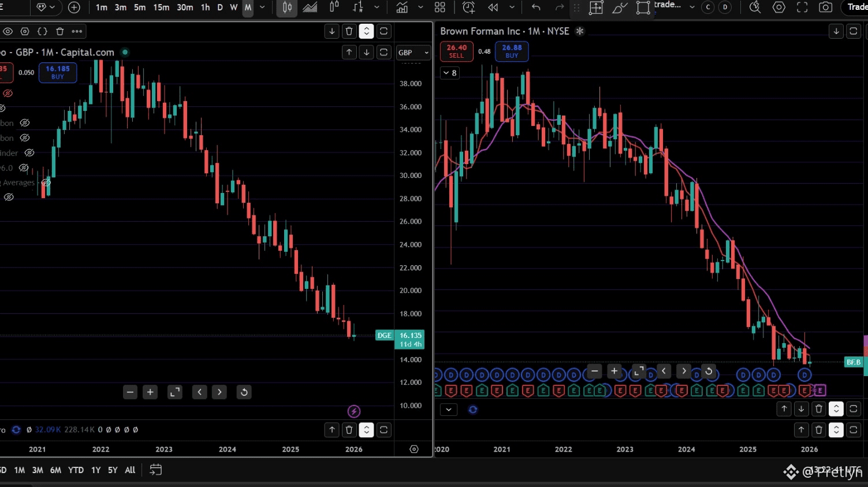The image size is (868, 487).
Task: Click the 26.88 BUY button
Action: point(512,51)
